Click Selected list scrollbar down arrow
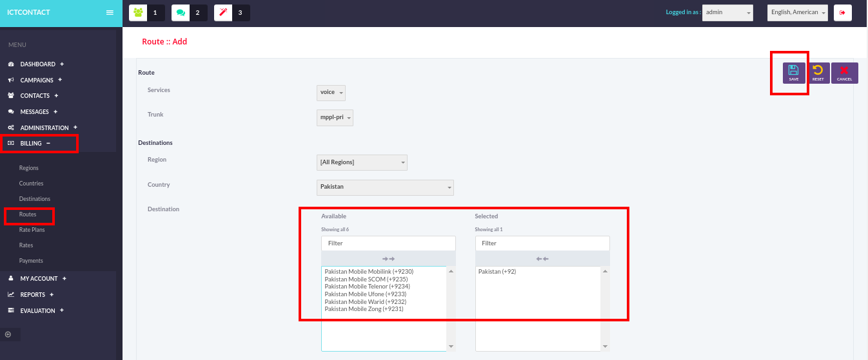The width and height of the screenshot is (868, 360). pyautogui.click(x=605, y=346)
